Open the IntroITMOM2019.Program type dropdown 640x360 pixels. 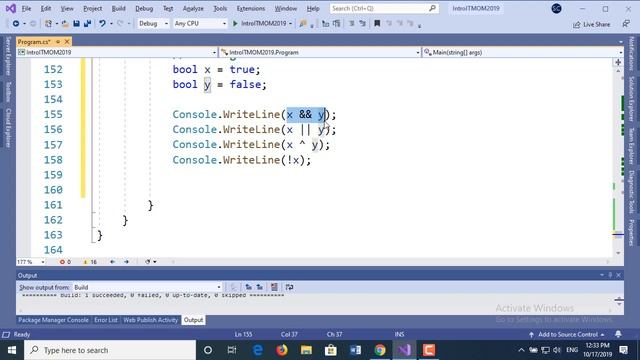tap(320, 52)
